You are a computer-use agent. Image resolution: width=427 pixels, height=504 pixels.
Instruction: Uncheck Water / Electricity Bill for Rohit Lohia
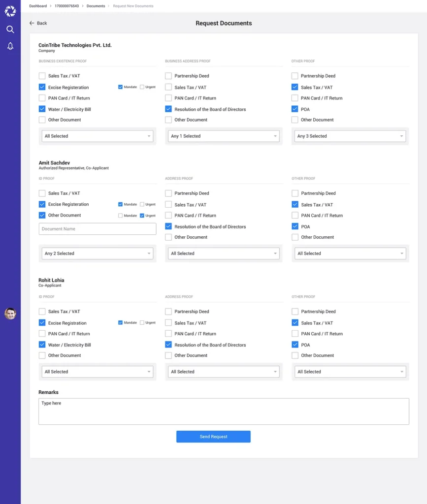click(42, 345)
